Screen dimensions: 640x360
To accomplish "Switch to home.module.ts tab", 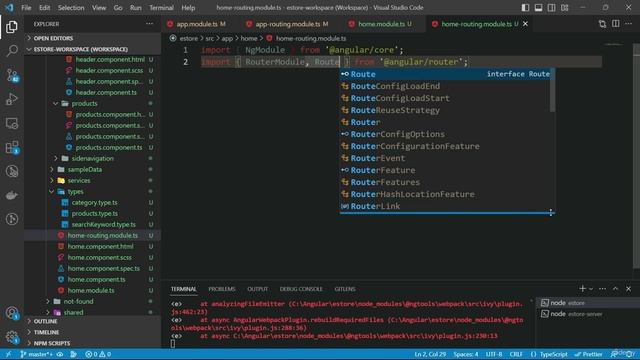I will tap(381, 24).
